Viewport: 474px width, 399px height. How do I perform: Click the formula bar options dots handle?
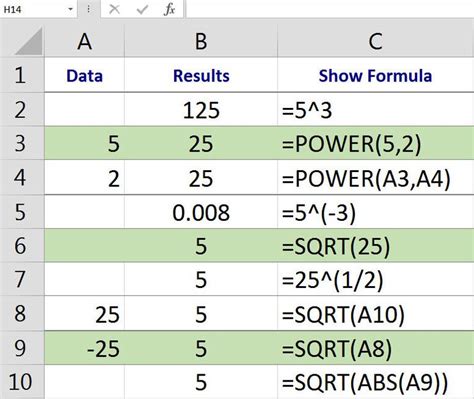click(88, 9)
